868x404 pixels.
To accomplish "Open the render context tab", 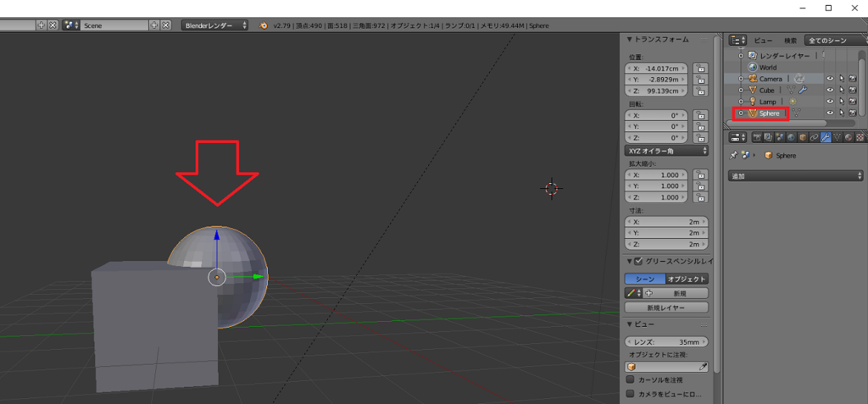I will [x=757, y=137].
